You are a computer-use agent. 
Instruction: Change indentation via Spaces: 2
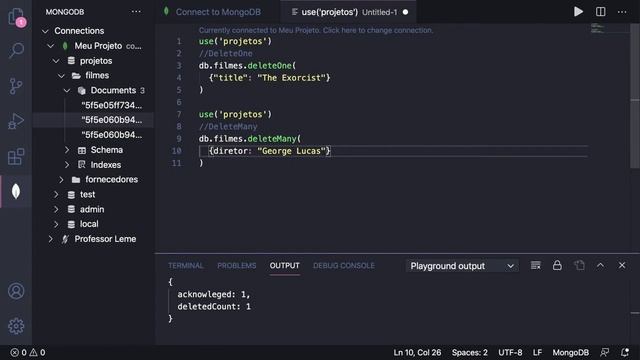click(x=469, y=352)
